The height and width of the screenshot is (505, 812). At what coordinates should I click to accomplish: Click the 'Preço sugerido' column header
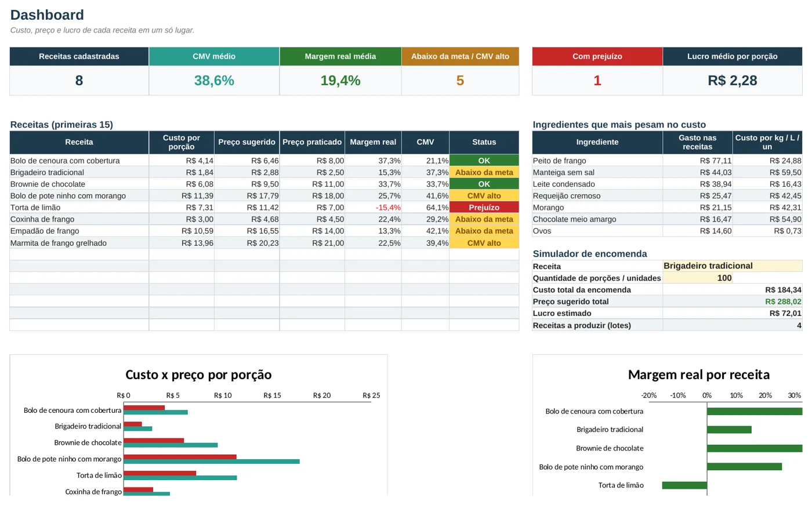point(247,142)
